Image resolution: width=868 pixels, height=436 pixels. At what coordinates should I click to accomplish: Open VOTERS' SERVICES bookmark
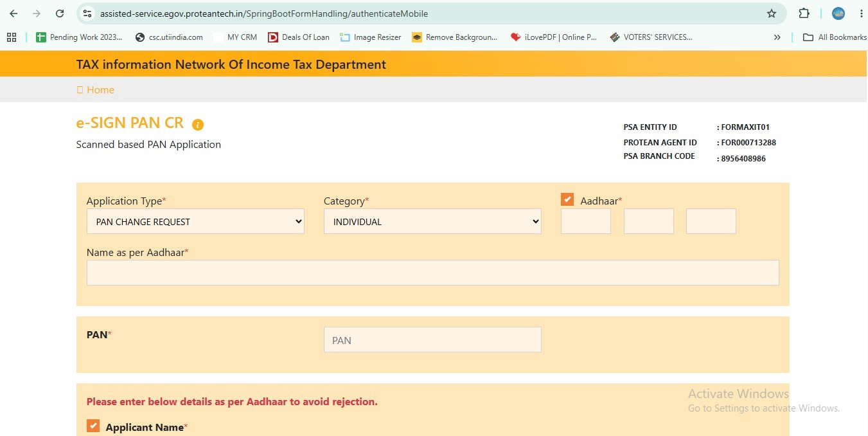click(651, 37)
